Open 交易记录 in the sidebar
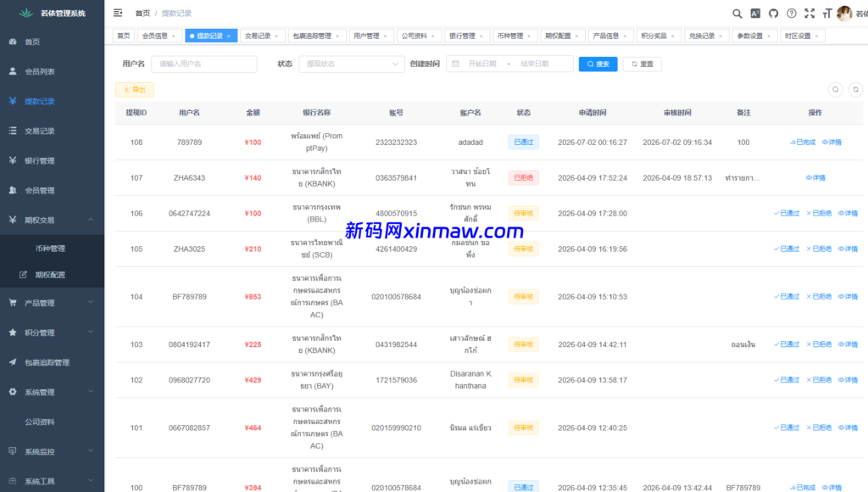This screenshot has width=868, height=492. (x=52, y=131)
